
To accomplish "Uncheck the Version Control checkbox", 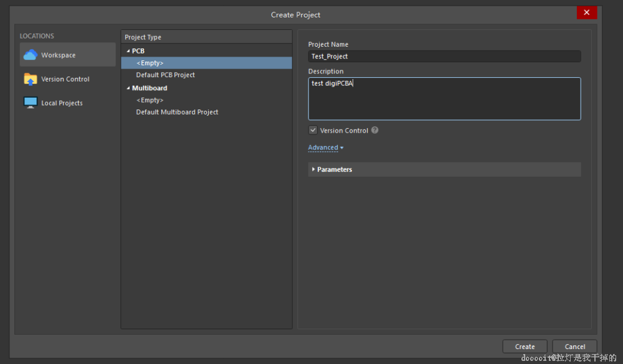I will 313,131.
